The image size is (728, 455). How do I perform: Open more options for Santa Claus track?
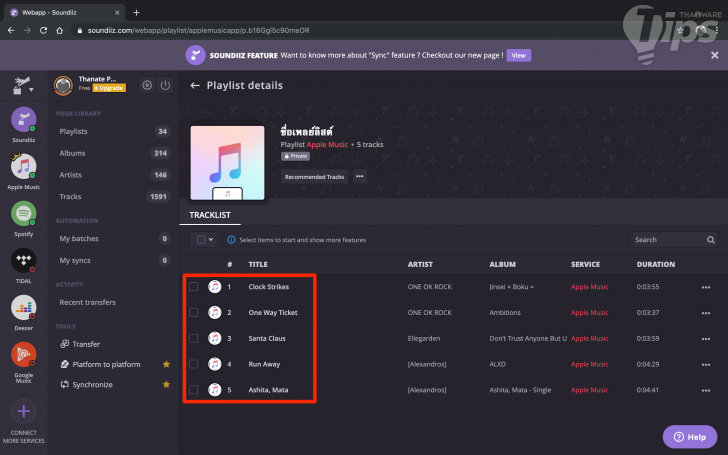(x=706, y=339)
